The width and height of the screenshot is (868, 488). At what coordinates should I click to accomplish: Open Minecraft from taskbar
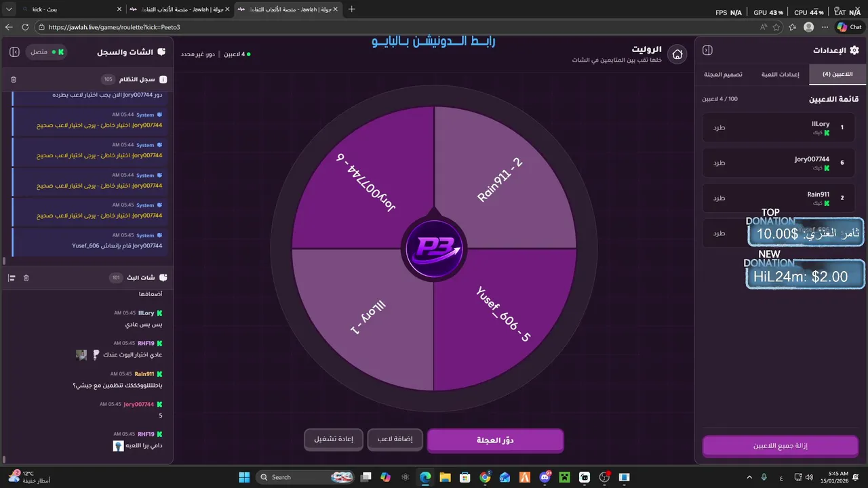coord(564,477)
